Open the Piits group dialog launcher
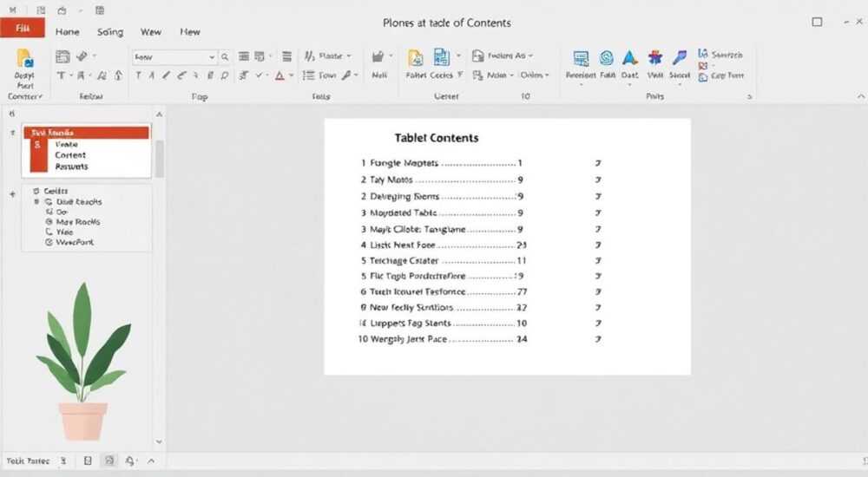 pos(750,97)
